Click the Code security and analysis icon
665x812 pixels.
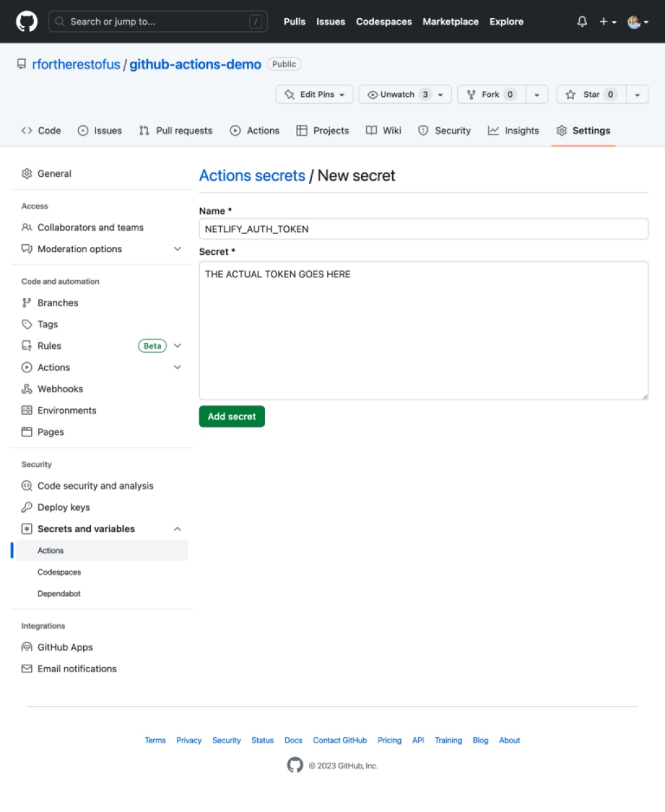27,485
